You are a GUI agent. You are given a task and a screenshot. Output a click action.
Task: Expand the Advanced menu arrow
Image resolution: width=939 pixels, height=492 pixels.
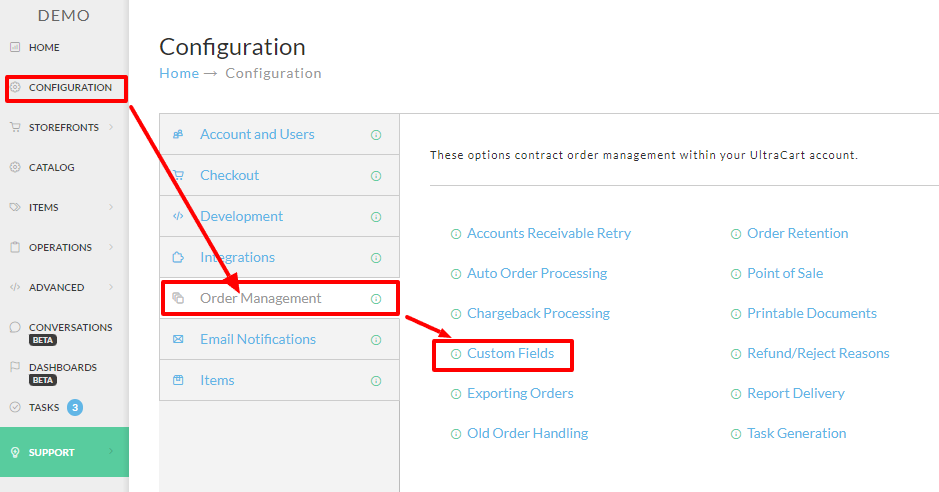click(111, 287)
